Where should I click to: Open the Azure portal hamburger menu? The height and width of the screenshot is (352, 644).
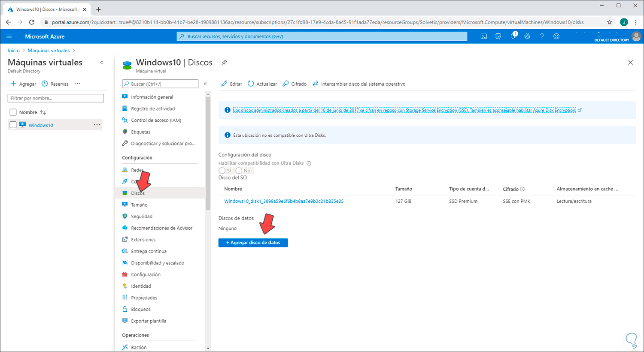tap(9, 36)
